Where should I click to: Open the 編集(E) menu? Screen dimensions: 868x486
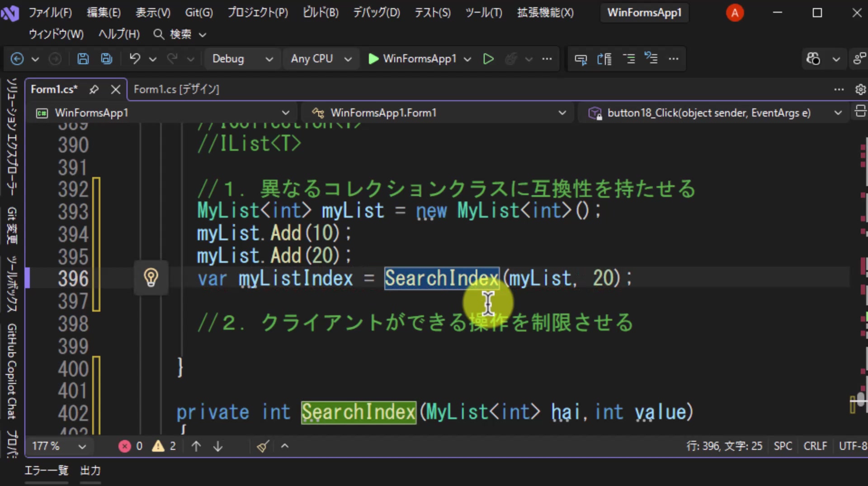point(104,13)
